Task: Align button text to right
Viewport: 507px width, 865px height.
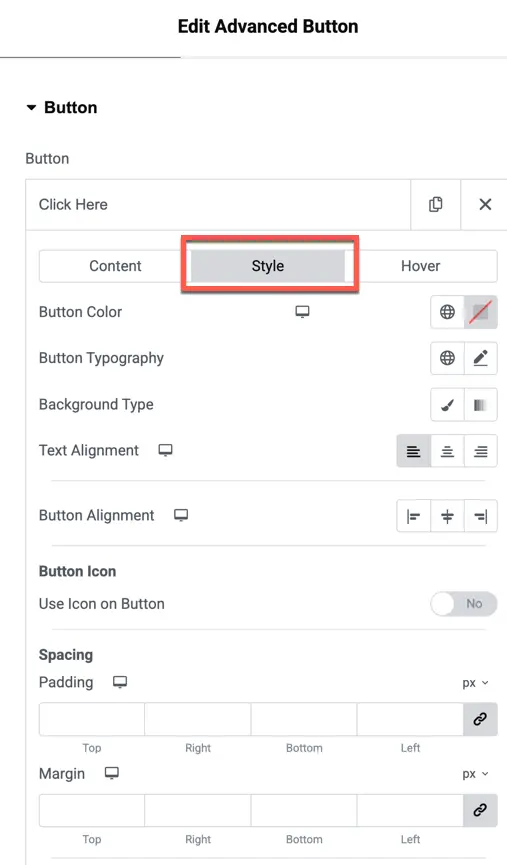Action: (481, 451)
